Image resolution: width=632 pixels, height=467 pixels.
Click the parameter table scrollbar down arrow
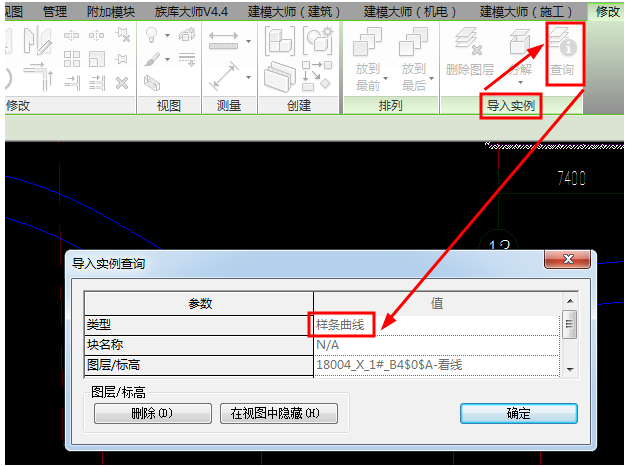point(569,369)
